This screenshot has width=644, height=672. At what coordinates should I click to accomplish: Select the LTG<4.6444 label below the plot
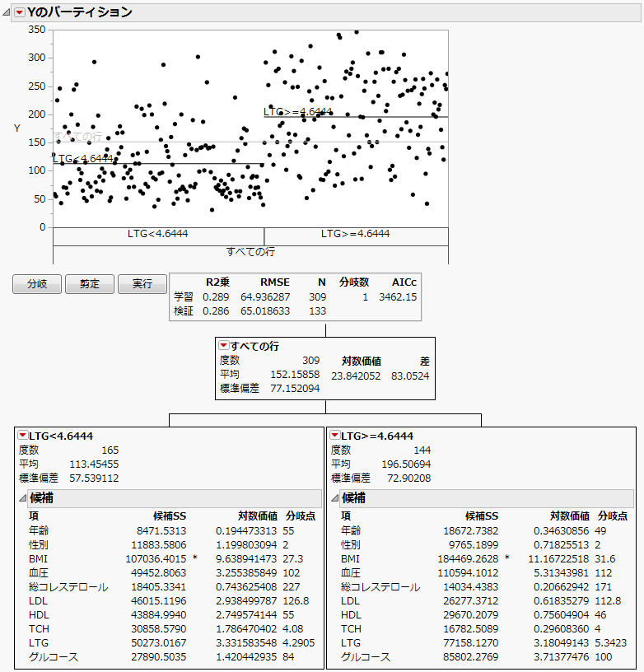click(x=158, y=234)
